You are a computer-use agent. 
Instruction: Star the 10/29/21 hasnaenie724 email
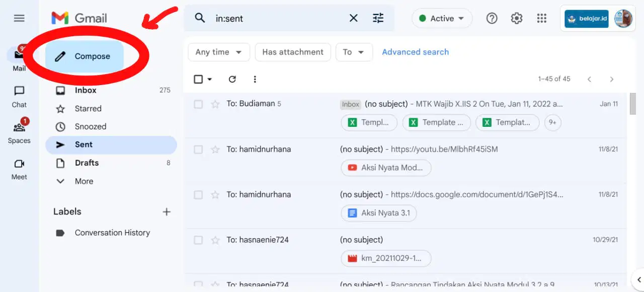tap(215, 240)
